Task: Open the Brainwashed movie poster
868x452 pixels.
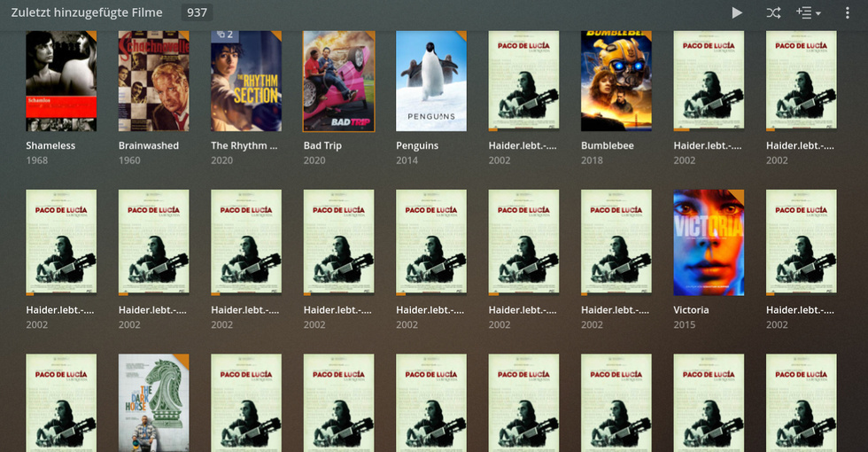Action: click(154, 81)
